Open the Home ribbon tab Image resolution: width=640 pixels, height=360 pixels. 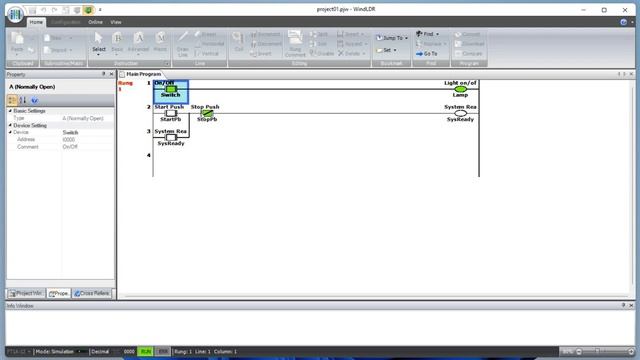click(x=36, y=22)
